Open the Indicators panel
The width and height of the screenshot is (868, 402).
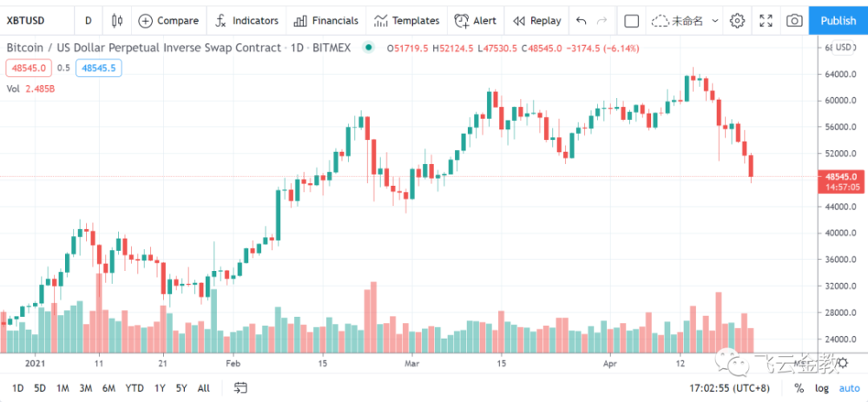point(247,20)
